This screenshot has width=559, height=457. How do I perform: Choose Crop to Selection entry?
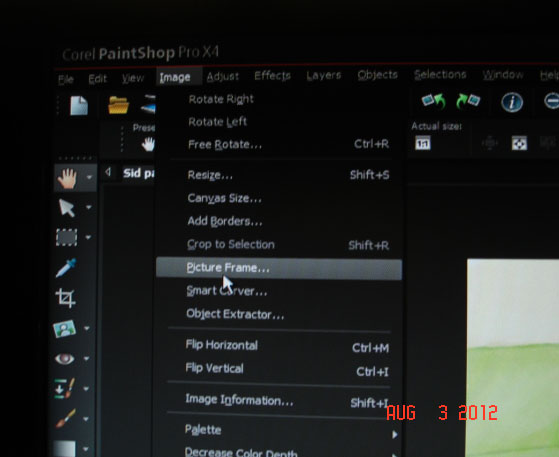point(279,245)
